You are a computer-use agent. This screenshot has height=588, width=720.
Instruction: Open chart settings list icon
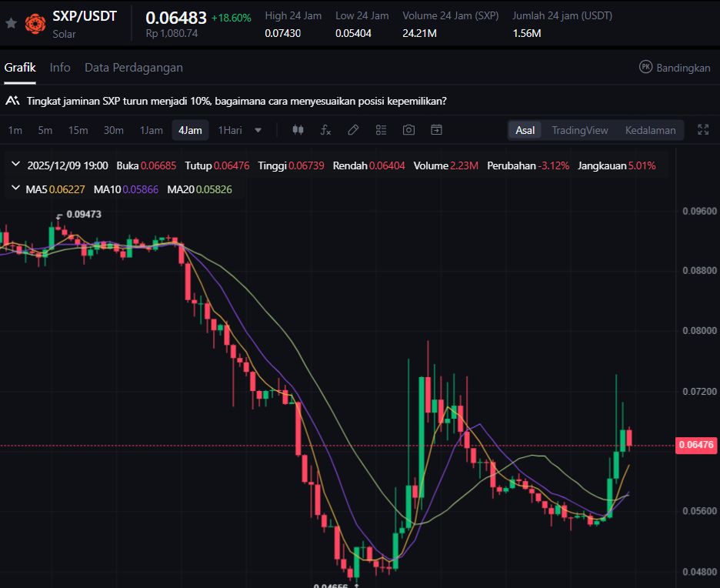(x=381, y=130)
